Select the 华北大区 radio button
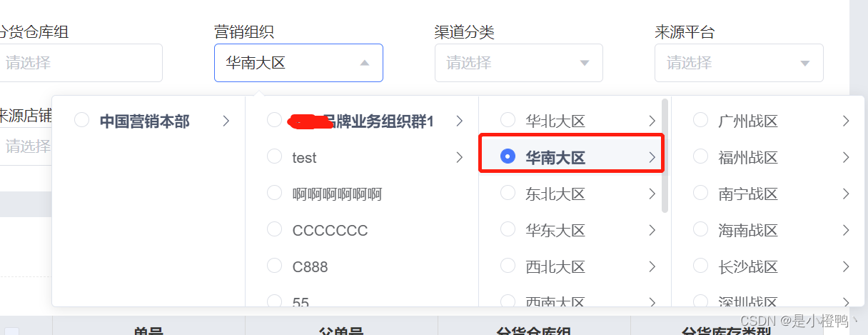Image resolution: width=868 pixels, height=335 pixels. [508, 119]
